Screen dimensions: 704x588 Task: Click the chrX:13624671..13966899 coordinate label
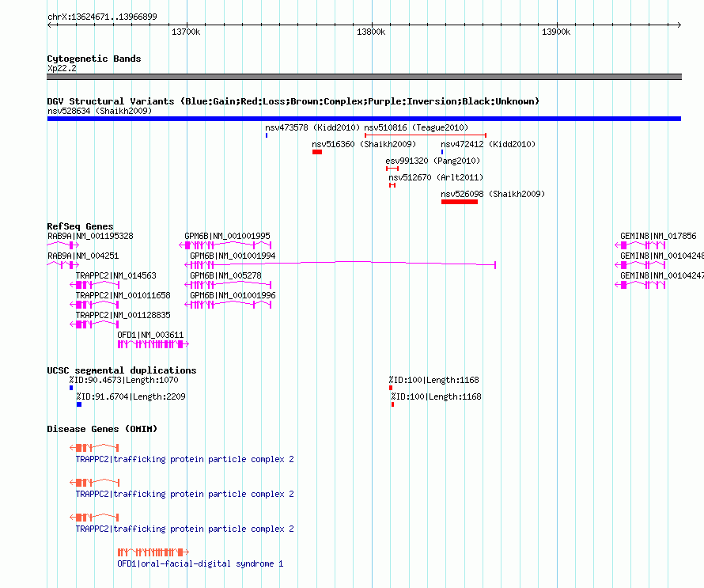click(x=102, y=17)
